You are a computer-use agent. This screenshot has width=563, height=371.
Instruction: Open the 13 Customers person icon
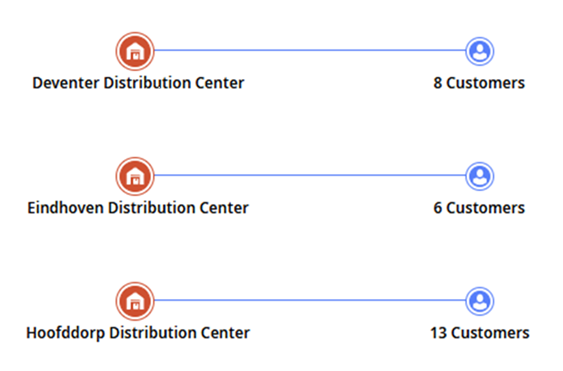coord(480,301)
